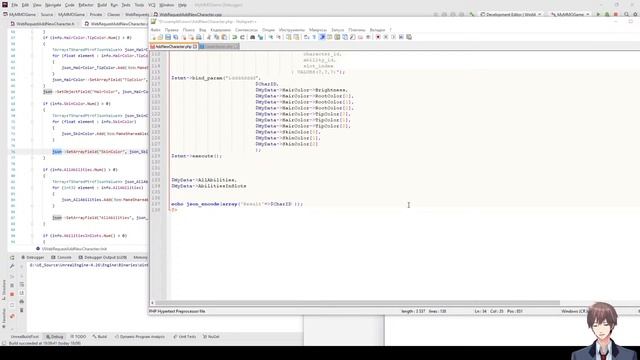Switch to second inactive tab in Notepad++

click(x=219, y=47)
